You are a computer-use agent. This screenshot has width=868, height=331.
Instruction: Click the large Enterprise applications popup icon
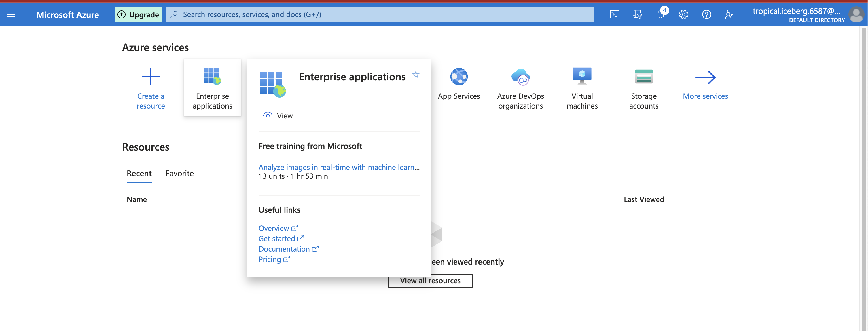pyautogui.click(x=273, y=84)
